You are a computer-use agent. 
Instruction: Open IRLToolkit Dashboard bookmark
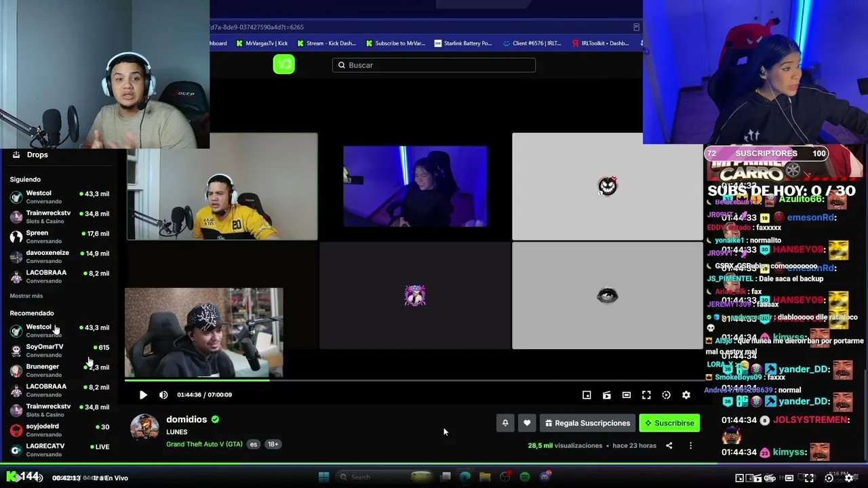[601, 43]
